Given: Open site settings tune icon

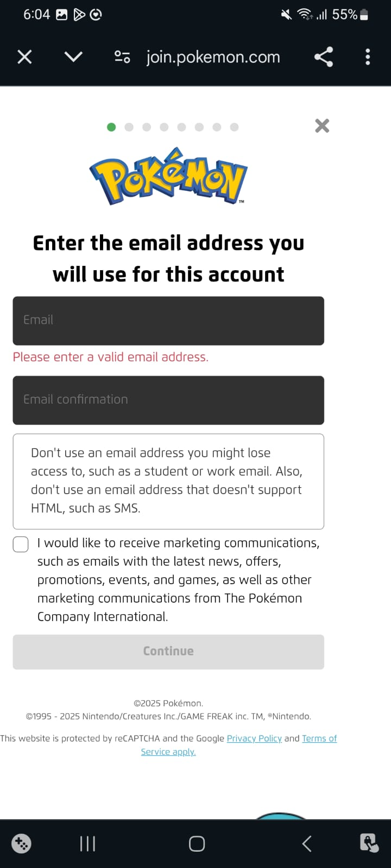Looking at the screenshot, I should (122, 57).
